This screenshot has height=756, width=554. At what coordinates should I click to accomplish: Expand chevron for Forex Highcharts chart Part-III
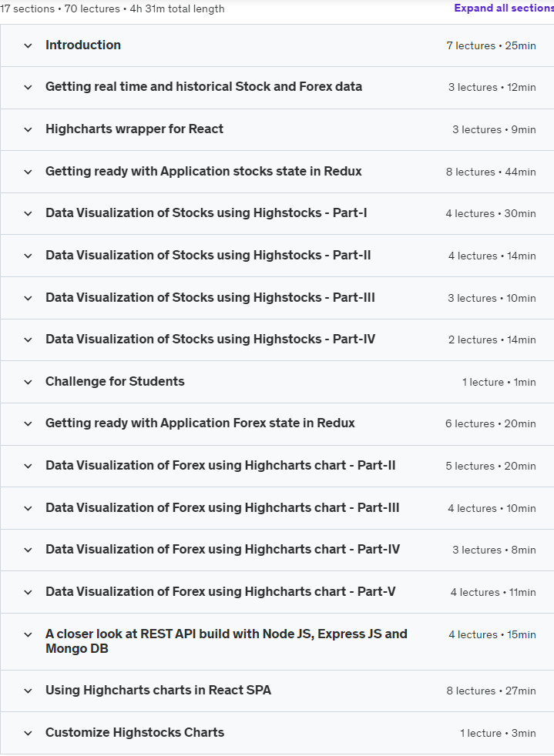pos(28,509)
